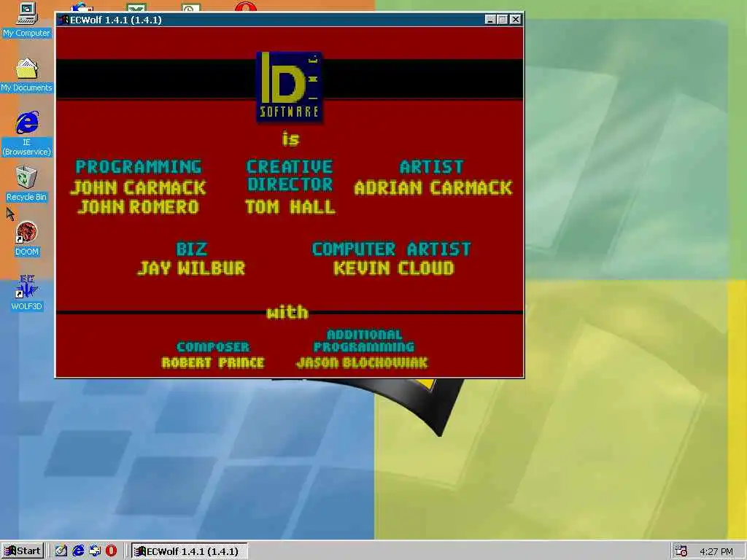Click the 'ADRIAN CARMACK' credit text

(433, 187)
